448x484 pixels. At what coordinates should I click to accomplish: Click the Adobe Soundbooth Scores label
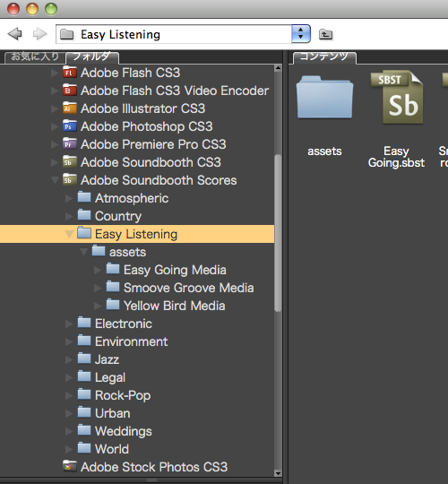159,180
